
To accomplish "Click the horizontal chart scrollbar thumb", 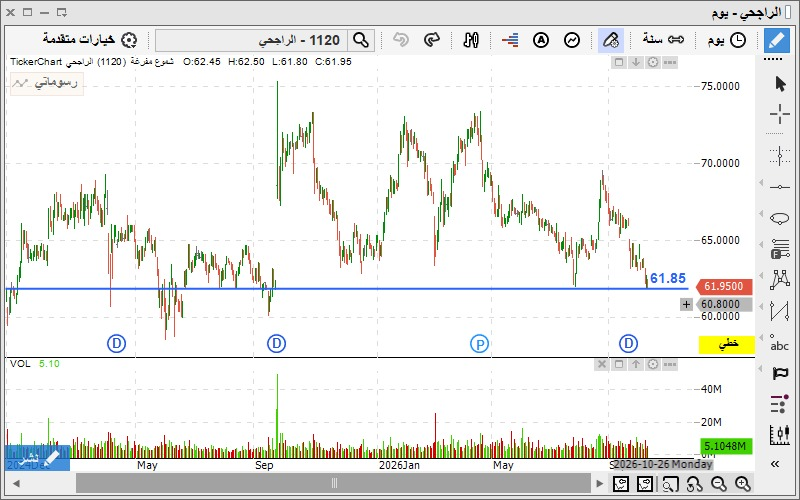I will (x=334, y=483).
